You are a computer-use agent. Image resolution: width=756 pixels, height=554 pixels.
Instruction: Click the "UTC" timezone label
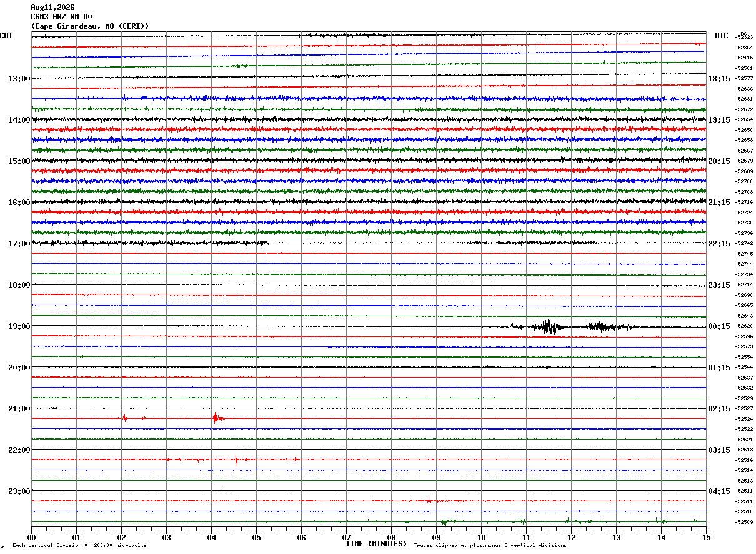(x=722, y=36)
